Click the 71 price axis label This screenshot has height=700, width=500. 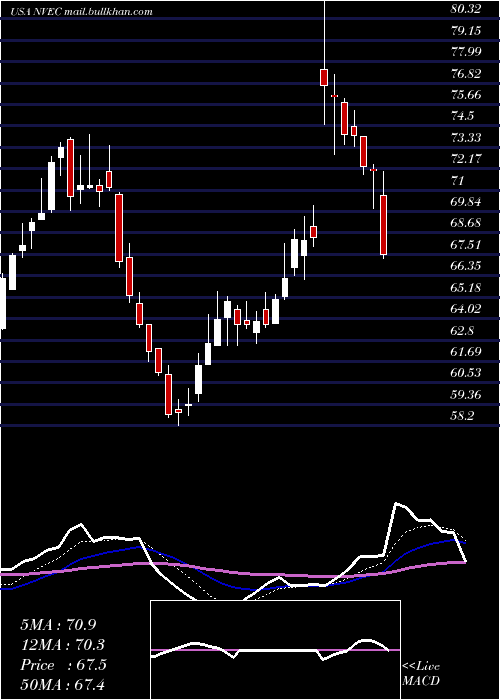[458, 180]
